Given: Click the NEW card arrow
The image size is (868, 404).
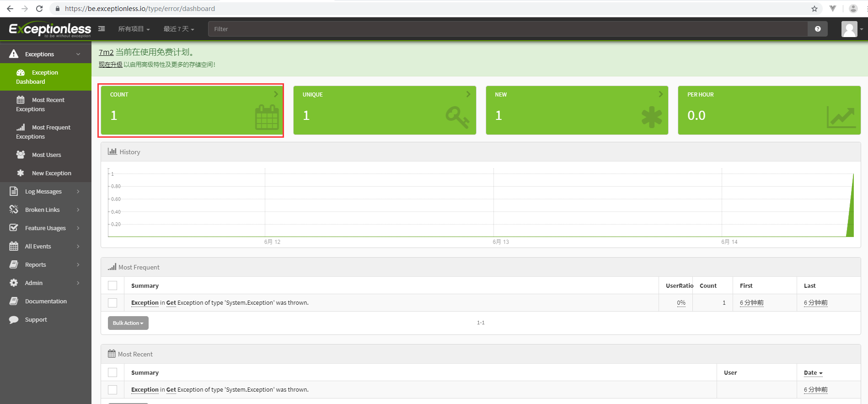Looking at the screenshot, I should click(x=660, y=94).
